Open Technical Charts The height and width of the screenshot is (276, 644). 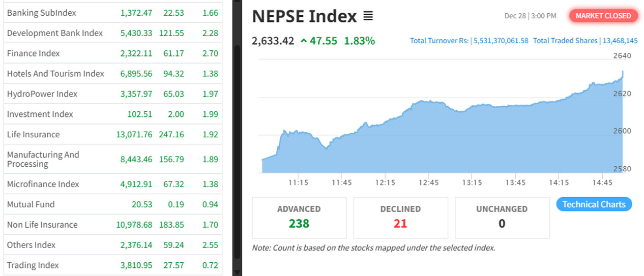[594, 204]
